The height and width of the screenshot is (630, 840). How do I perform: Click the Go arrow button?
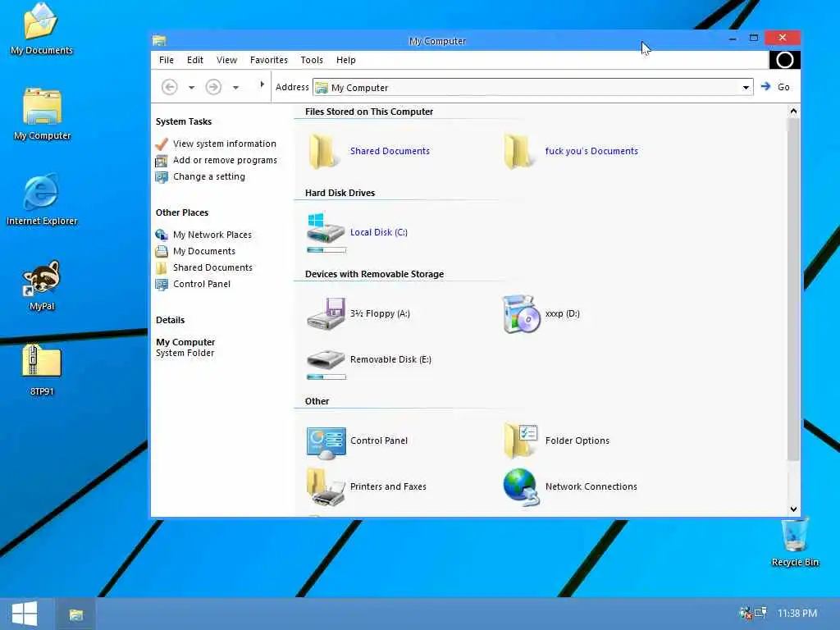click(x=775, y=87)
